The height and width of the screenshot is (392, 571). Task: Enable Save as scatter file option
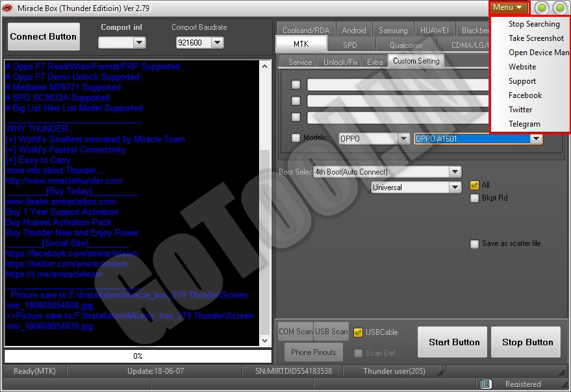pos(474,244)
